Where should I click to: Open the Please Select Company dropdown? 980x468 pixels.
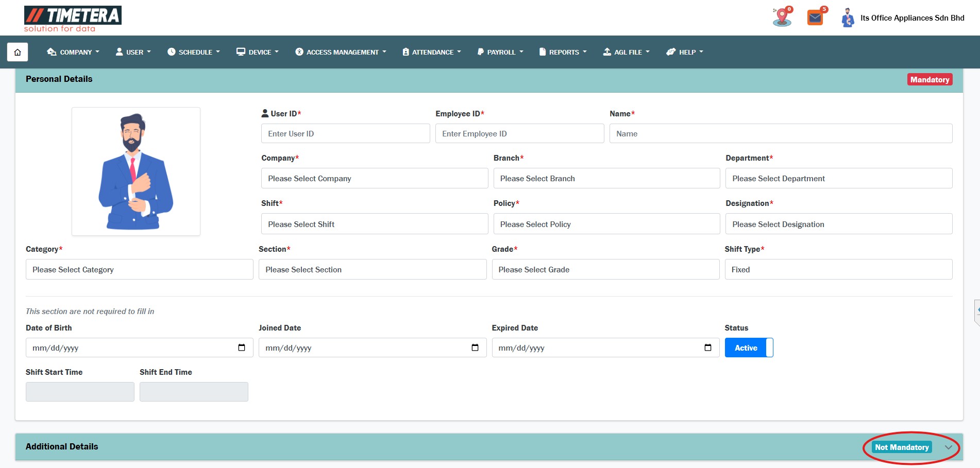point(374,179)
